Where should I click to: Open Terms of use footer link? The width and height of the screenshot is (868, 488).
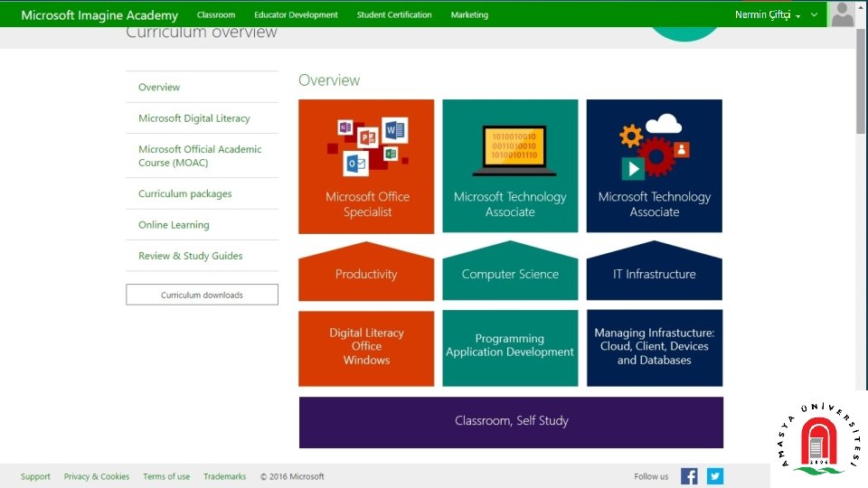pyautogui.click(x=166, y=476)
